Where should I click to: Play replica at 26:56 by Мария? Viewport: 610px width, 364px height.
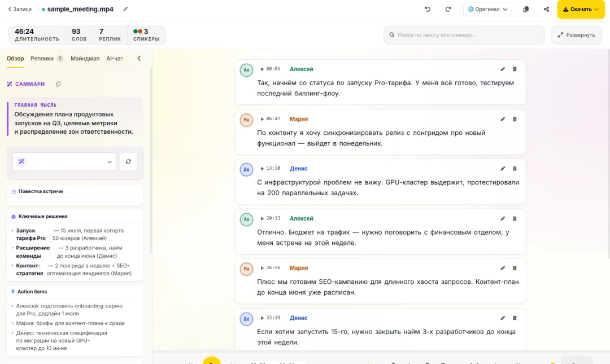point(271,268)
